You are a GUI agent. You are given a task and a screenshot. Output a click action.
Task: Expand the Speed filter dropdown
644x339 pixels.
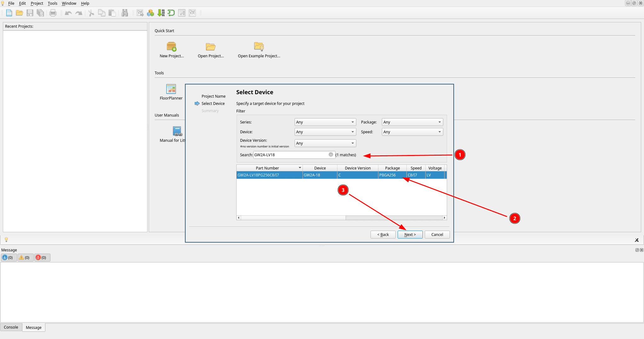coord(412,132)
